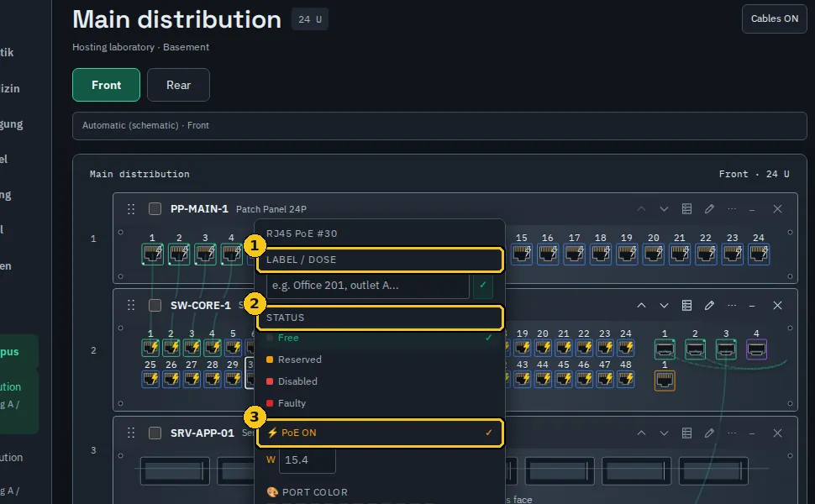Switch to the Front view tab
This screenshot has width=815, height=504.
[x=106, y=85]
